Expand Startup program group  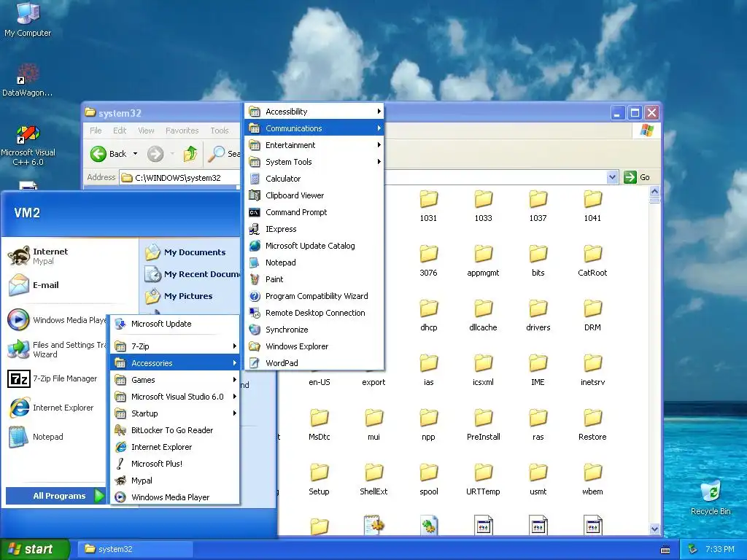tap(175, 413)
